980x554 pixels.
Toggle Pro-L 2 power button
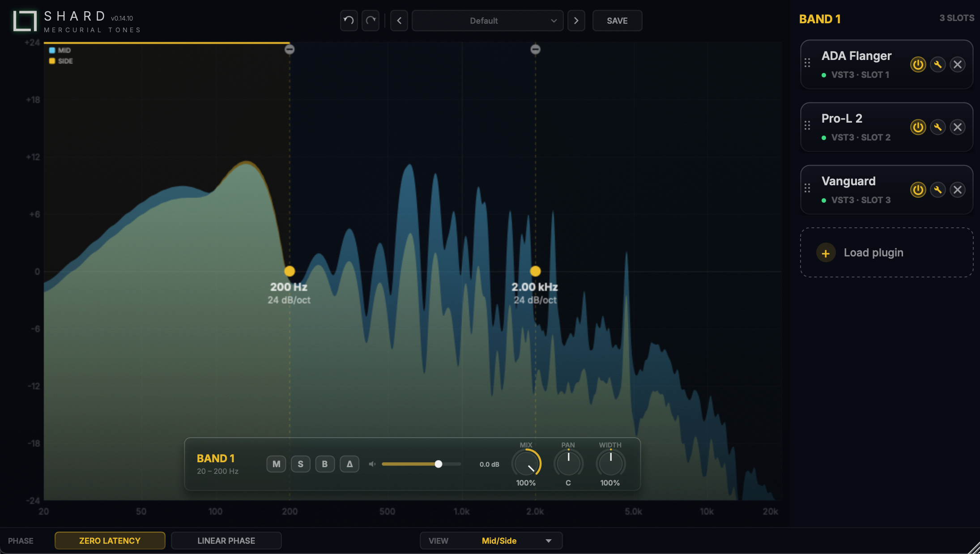(918, 127)
